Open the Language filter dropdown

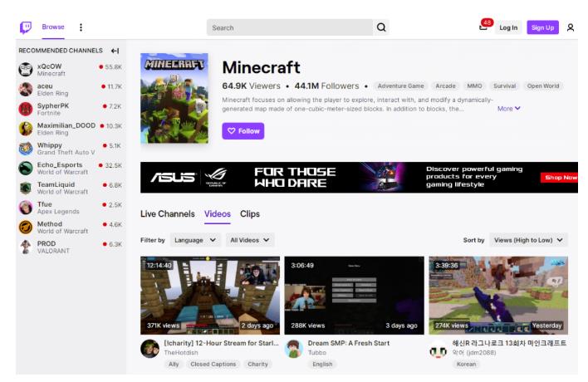pyautogui.click(x=195, y=240)
